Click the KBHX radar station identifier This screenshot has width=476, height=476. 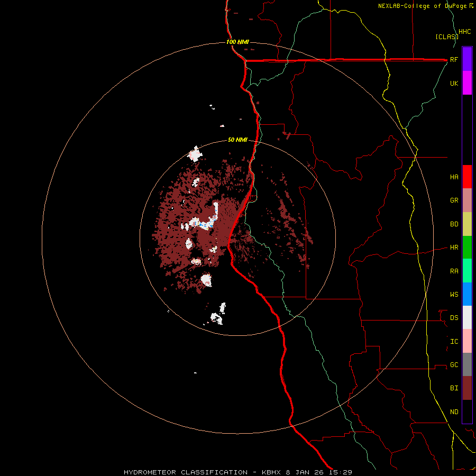(272, 472)
